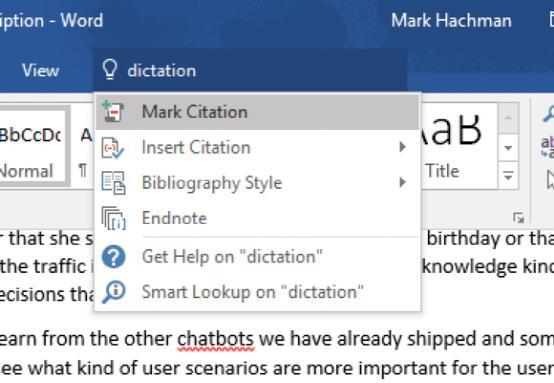Apply the Normal style thumbnail
554x383 pixels.
(33, 146)
